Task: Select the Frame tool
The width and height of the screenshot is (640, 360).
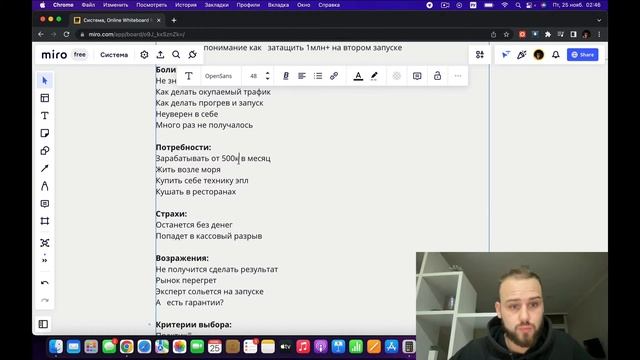Action: pyautogui.click(x=45, y=221)
